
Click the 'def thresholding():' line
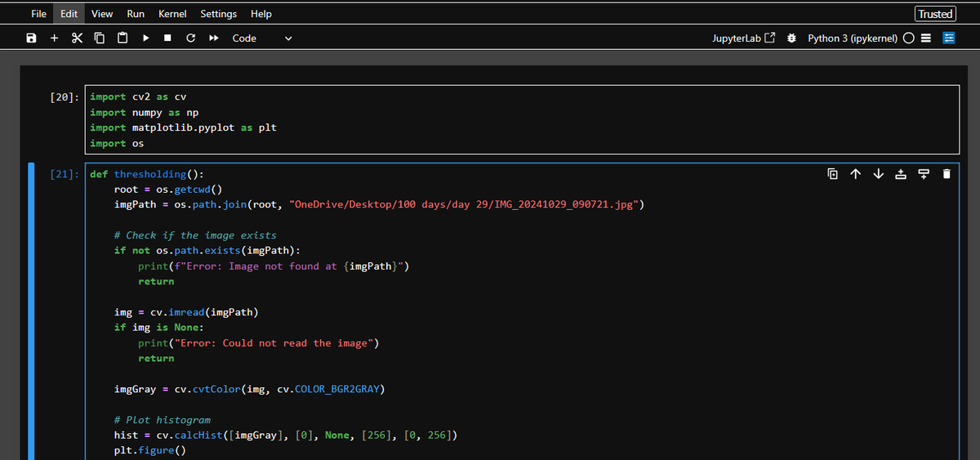tap(147, 174)
